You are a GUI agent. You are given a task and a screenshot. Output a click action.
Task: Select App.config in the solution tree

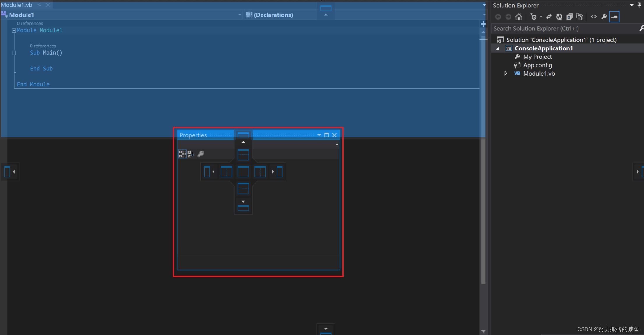click(537, 65)
